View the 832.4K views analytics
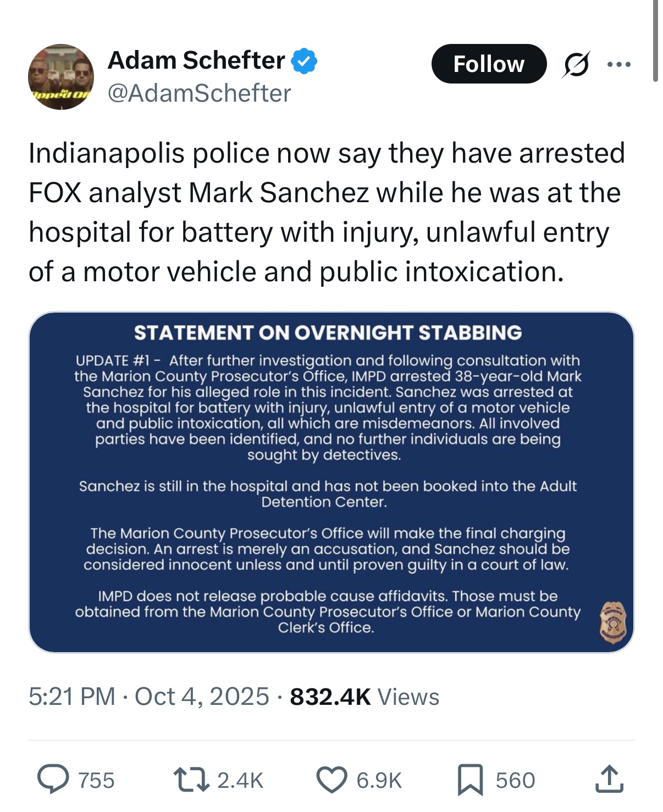Image resolution: width=663 pixels, height=812 pixels. (x=364, y=697)
